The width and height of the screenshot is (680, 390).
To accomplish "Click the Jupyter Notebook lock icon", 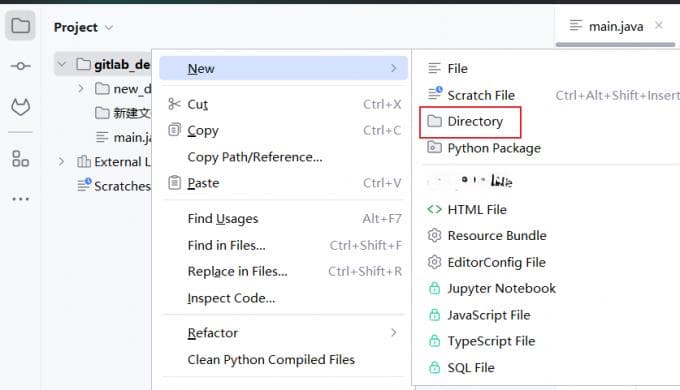I will pyautogui.click(x=434, y=288).
